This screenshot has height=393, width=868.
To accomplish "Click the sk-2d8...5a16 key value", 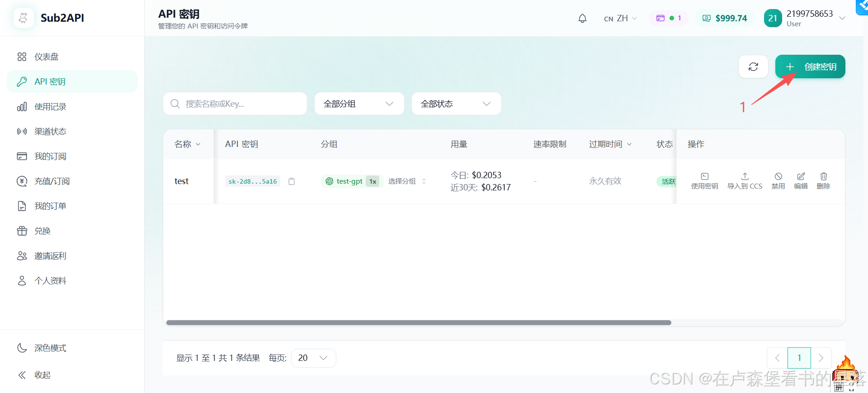I will [253, 181].
